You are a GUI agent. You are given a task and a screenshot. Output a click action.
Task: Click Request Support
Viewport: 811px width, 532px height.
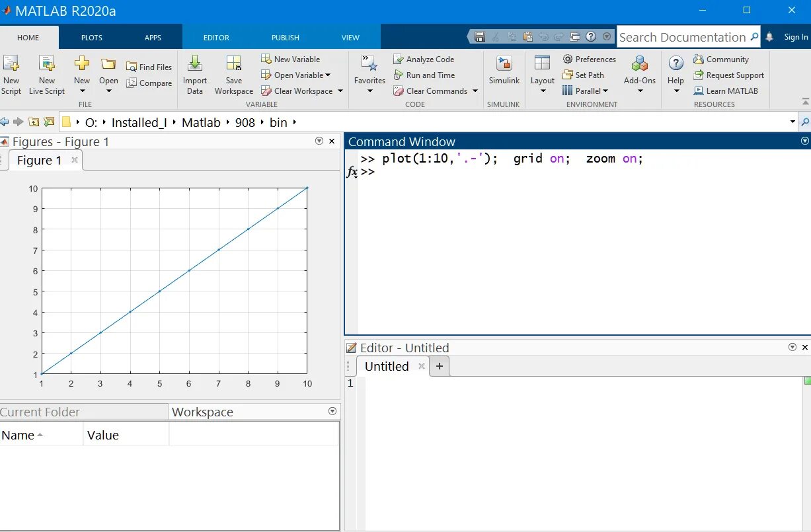[728, 75]
